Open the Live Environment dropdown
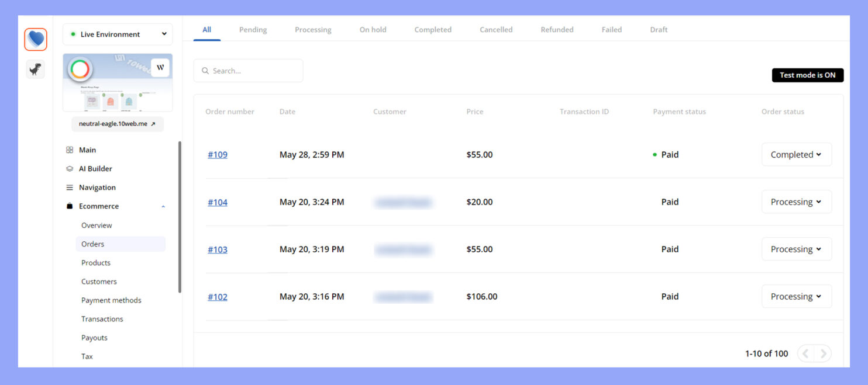 [117, 34]
